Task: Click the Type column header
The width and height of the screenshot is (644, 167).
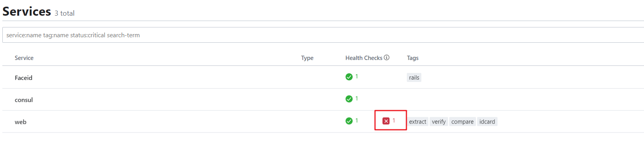Action: (x=307, y=58)
